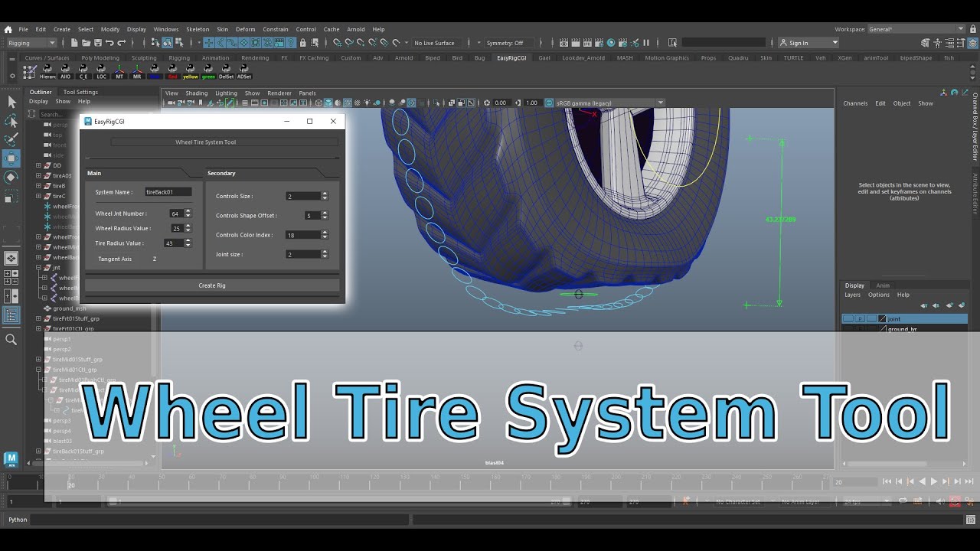Select the Rotate tool in toolbox
Viewport: 980px width, 551px height.
point(11,177)
